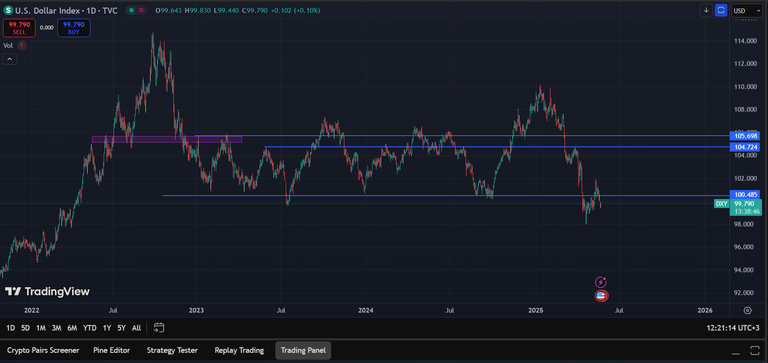This screenshot has width=768, height=363.
Task: Open chart settings gear on the time axis
Action: (x=747, y=310)
